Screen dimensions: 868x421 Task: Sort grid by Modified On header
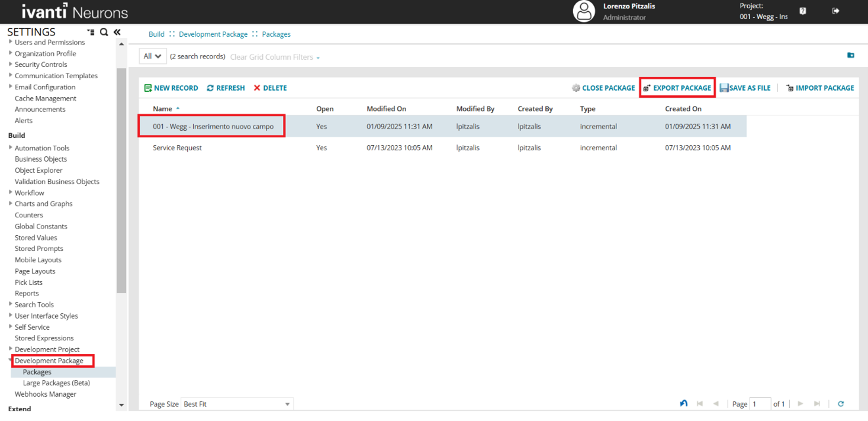click(x=386, y=109)
